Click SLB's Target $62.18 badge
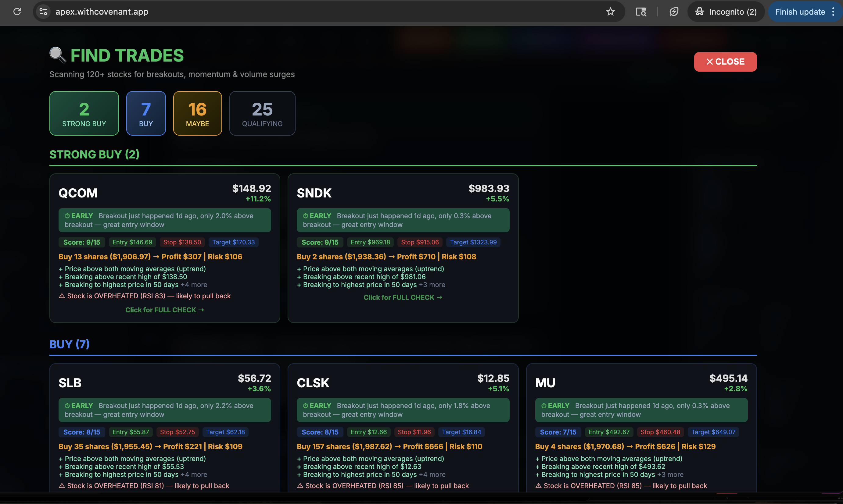This screenshot has height=504, width=843. [225, 432]
